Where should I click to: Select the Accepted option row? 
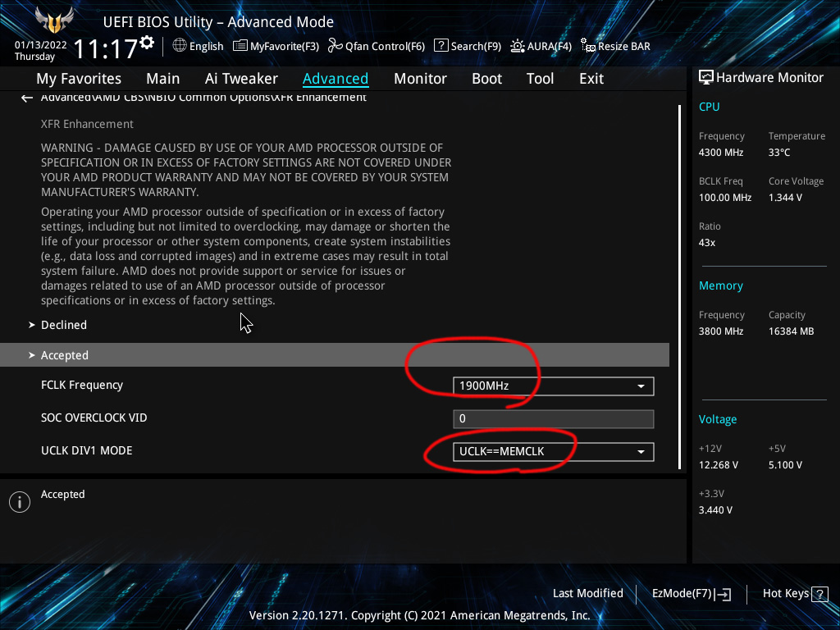[335, 355]
